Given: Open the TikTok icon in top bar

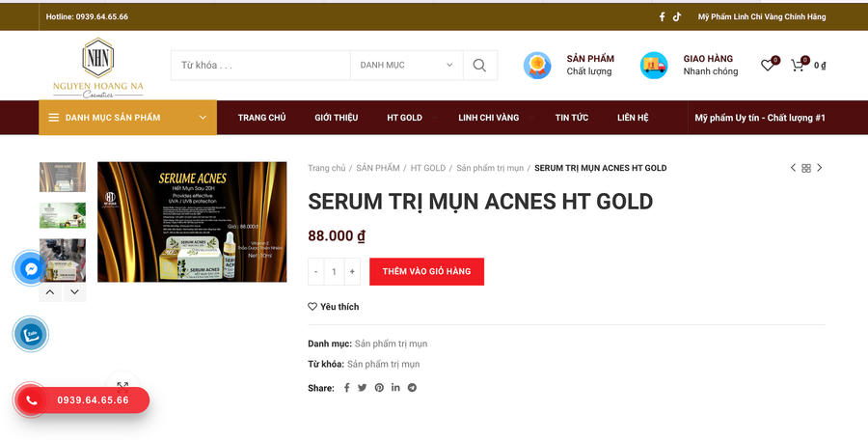Looking at the screenshot, I should coord(676,16).
